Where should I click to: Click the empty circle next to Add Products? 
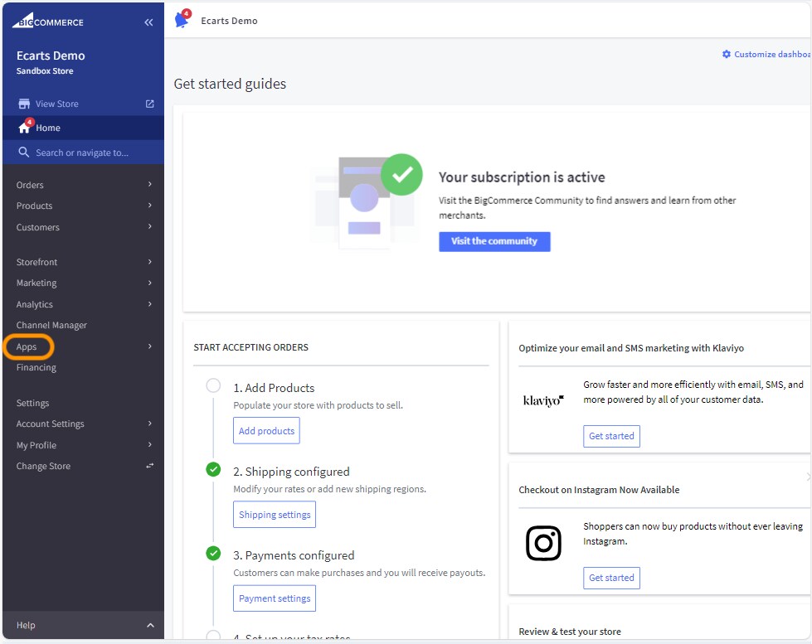pyautogui.click(x=213, y=385)
